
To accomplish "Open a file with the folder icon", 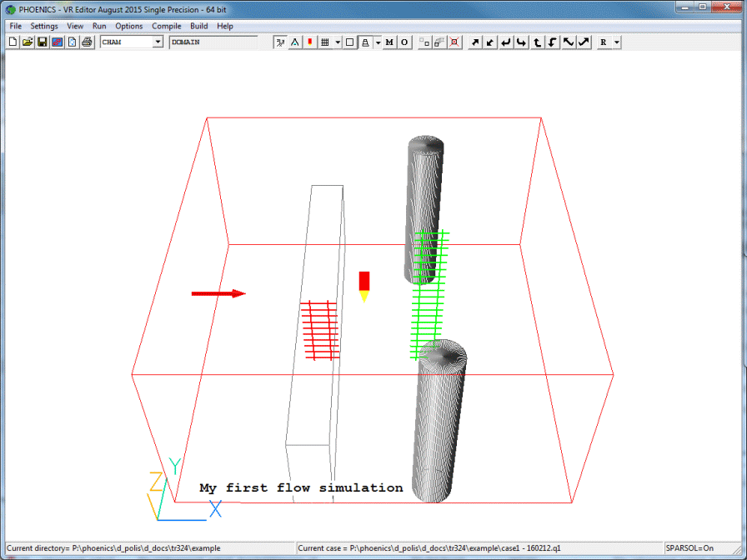I will [27, 42].
